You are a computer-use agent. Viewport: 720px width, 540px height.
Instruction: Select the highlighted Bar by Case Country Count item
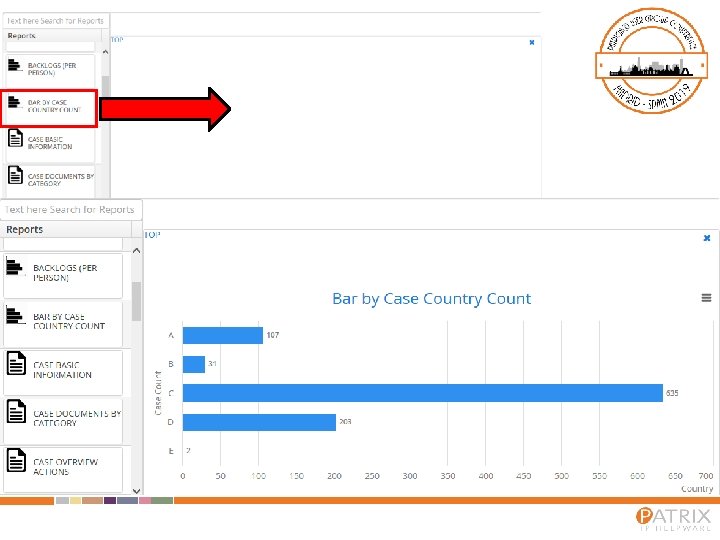(x=49, y=108)
